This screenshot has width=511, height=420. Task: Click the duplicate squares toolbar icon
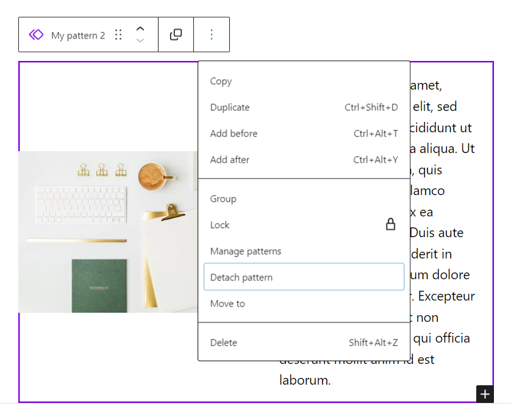176,35
